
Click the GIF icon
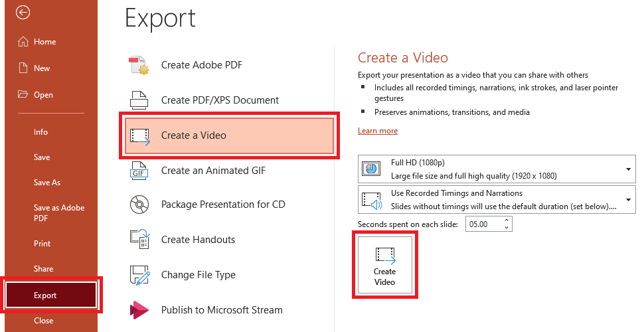click(138, 171)
